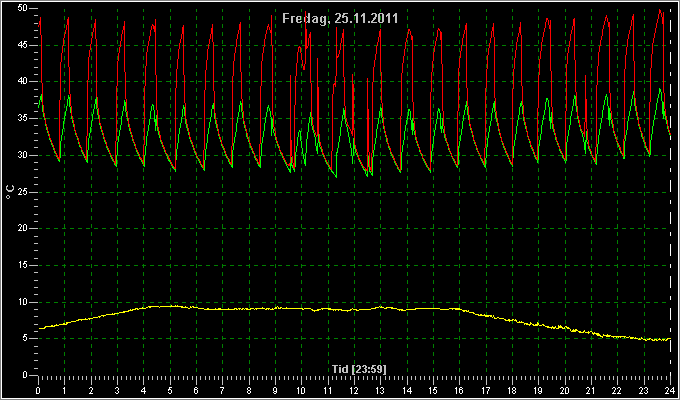
Task: Click the yellow temperature curve near hour 5
Action: click(170, 306)
